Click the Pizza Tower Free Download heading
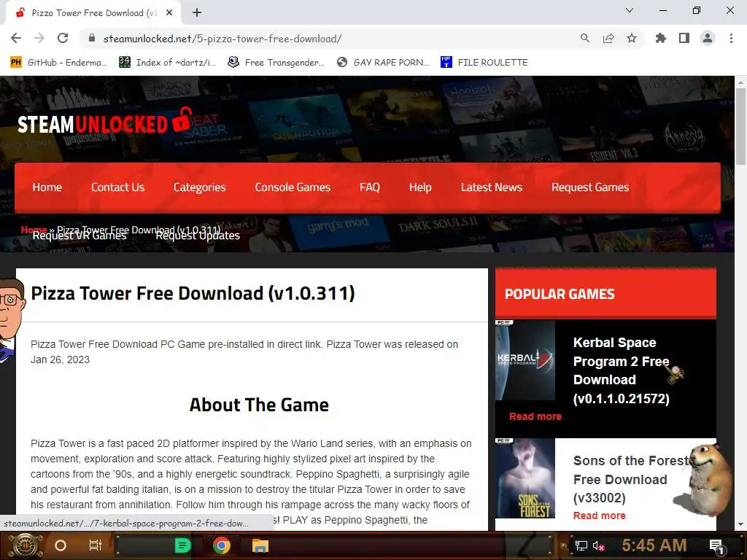This screenshot has width=747, height=560. [x=193, y=293]
